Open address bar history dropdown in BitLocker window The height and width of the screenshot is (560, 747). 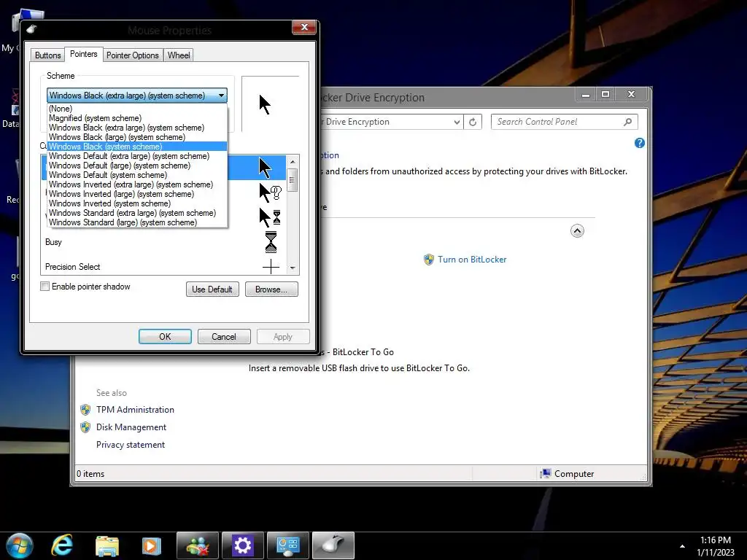pyautogui.click(x=457, y=122)
